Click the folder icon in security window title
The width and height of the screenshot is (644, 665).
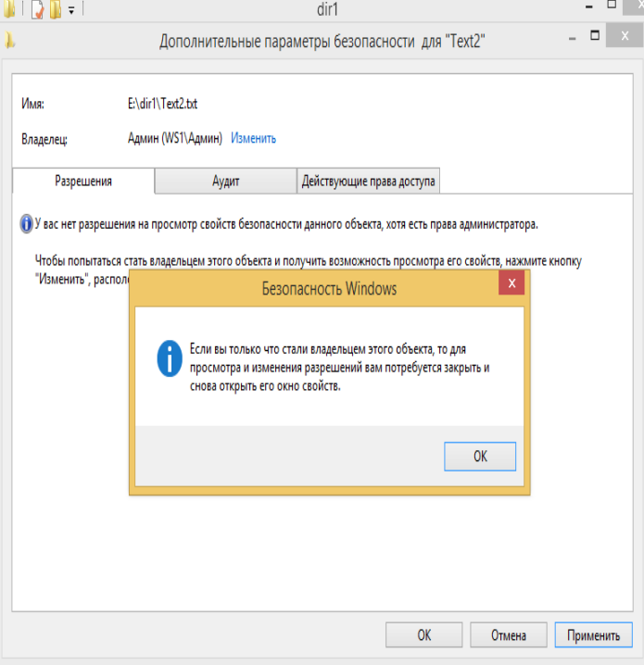click(x=9, y=41)
